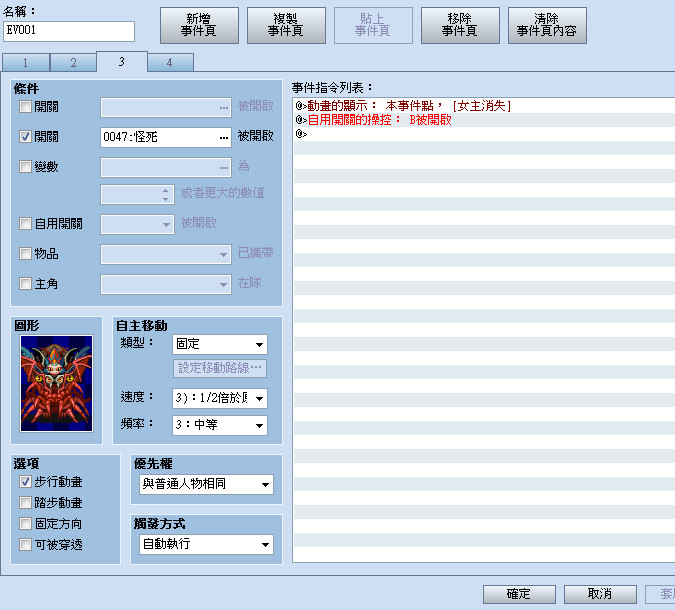
Task: Enable the 物品 condition checkbox
Action: (25, 254)
